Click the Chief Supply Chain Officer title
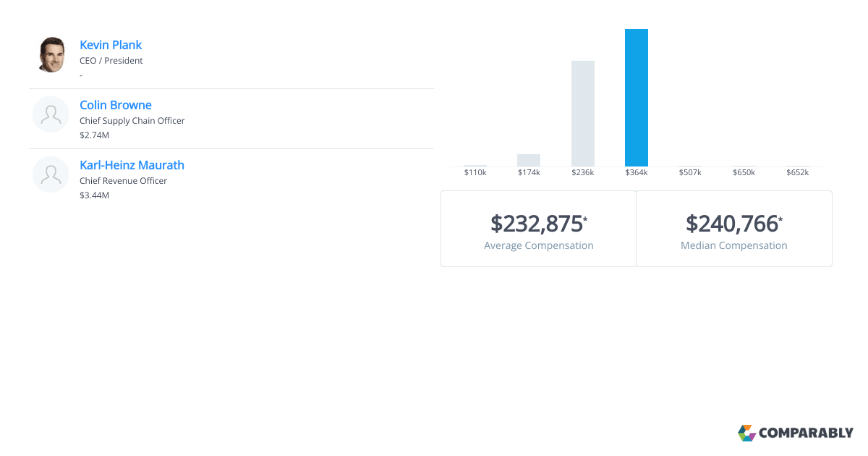Image resolution: width=868 pixels, height=456 pixels. coord(132,121)
